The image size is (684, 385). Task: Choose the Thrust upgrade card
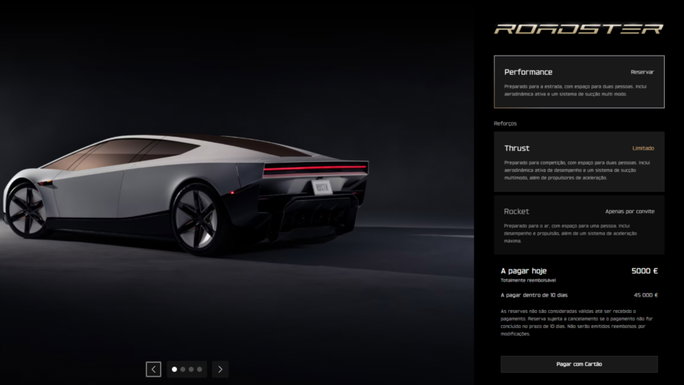(x=579, y=162)
